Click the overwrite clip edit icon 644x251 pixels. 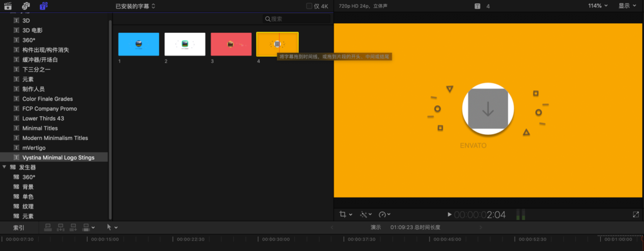tap(86, 227)
